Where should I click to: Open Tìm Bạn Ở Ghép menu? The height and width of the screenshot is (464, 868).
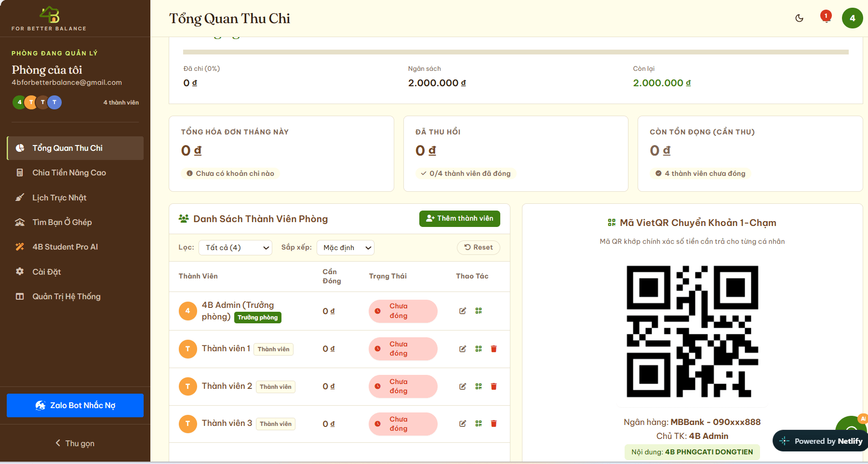(75, 222)
